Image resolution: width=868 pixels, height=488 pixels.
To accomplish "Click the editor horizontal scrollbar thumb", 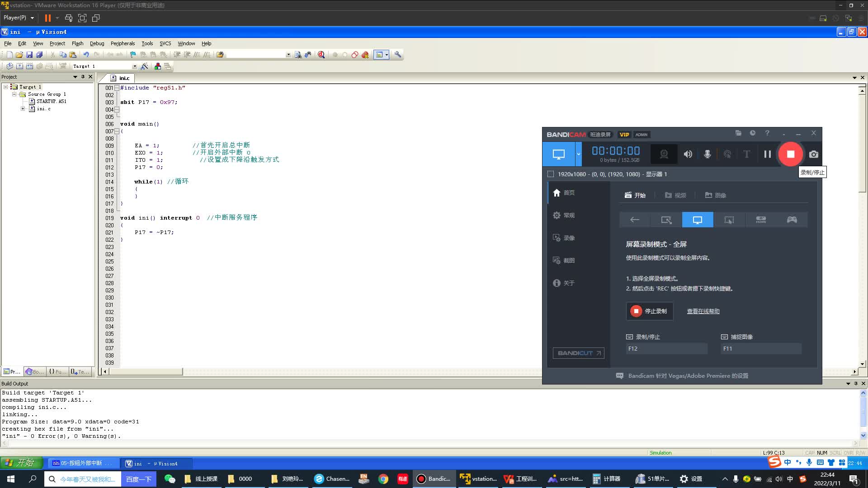I will tap(146, 371).
